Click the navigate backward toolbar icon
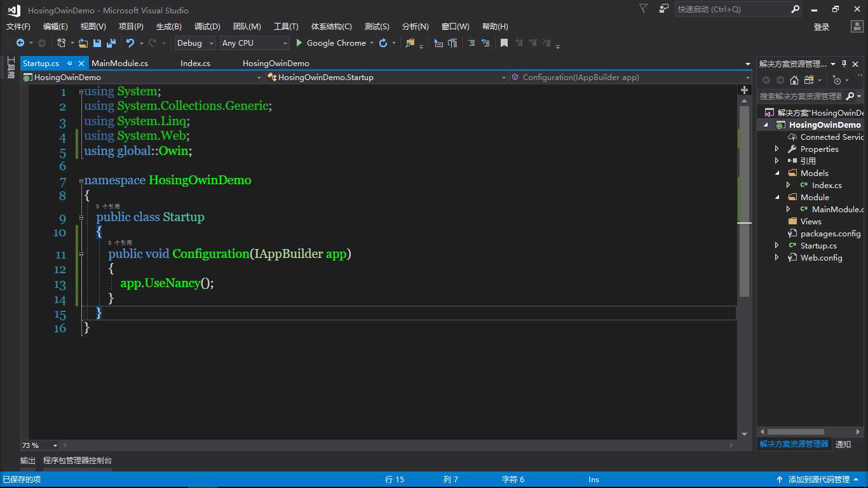Screen dimensions: 868x488 20,43
